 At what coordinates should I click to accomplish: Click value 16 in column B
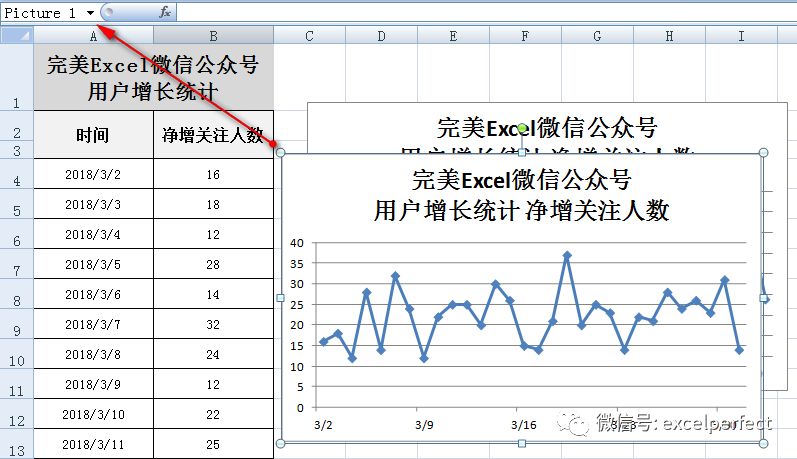pyautogui.click(x=213, y=174)
